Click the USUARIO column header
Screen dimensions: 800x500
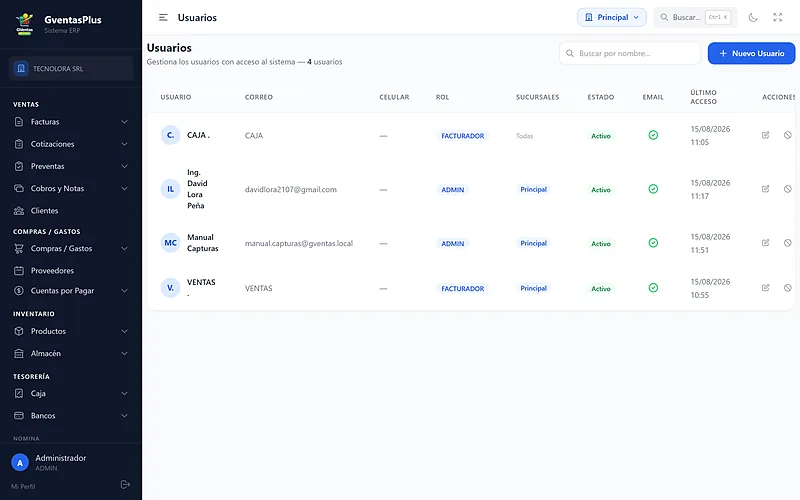coord(176,97)
